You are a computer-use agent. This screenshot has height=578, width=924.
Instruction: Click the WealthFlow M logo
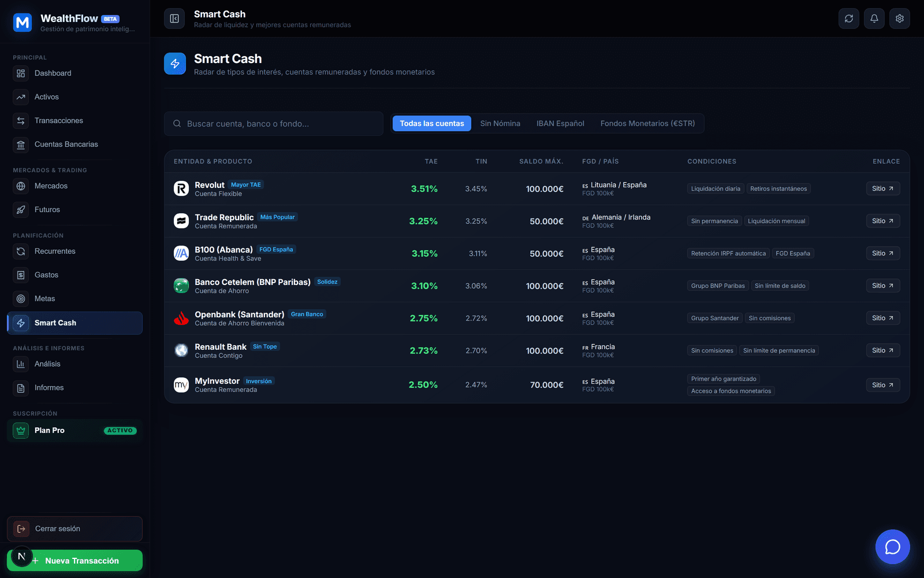point(23,23)
